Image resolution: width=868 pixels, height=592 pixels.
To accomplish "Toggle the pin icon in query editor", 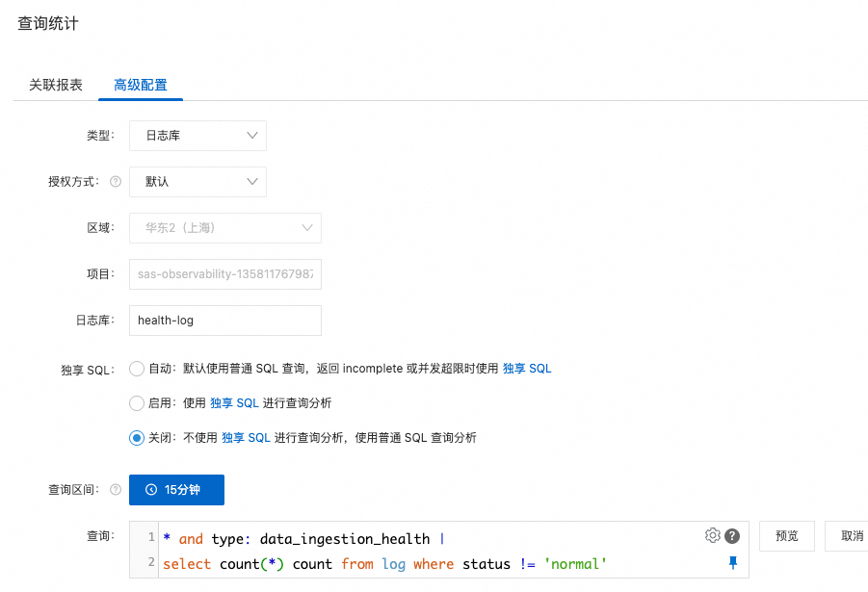I will [x=733, y=563].
